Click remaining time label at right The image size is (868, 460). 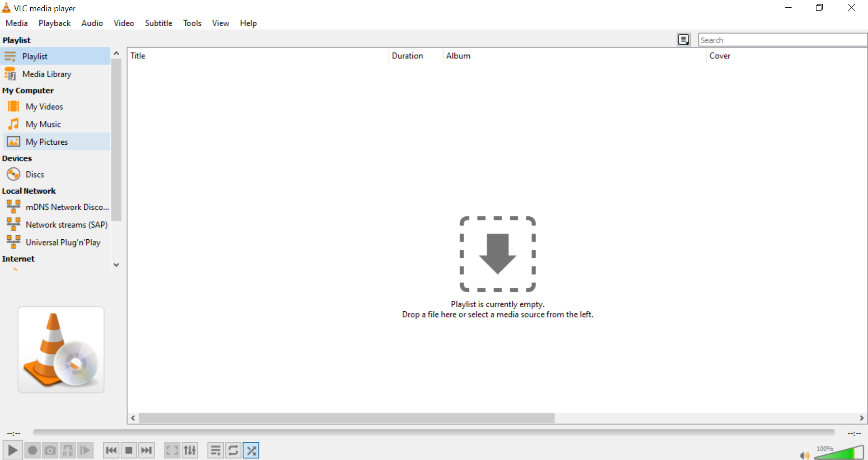pos(854,433)
